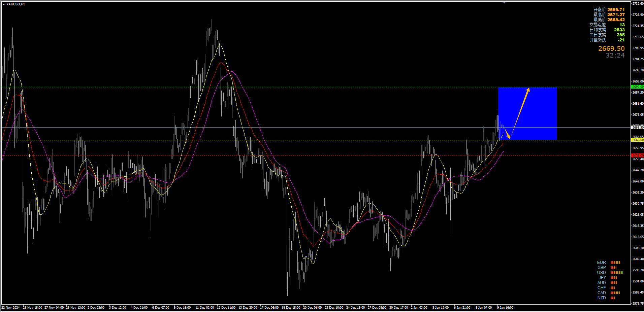Click the GBP currency strength label

coord(602,268)
